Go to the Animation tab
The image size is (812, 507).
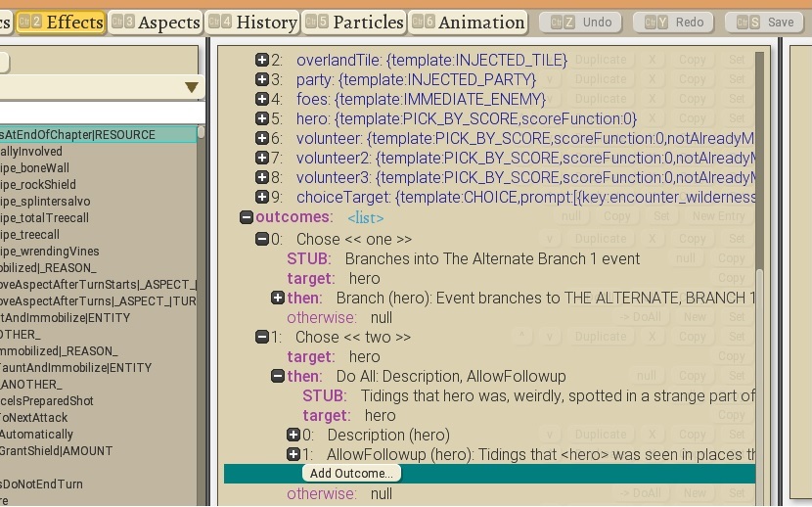[468, 22]
